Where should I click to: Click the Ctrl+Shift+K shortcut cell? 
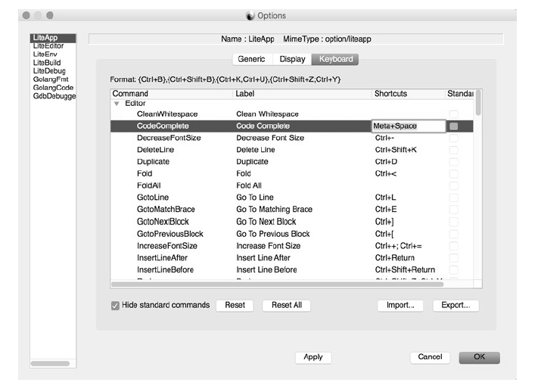click(396, 150)
